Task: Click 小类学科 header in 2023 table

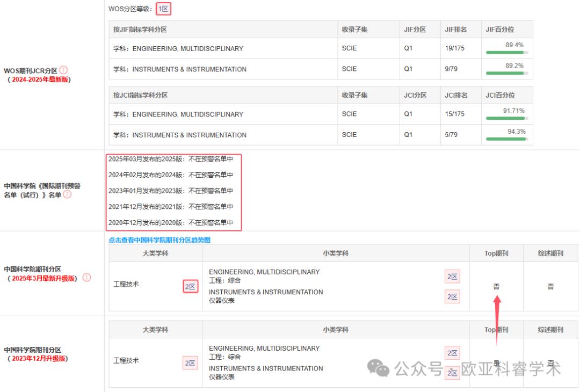Action: [336, 330]
